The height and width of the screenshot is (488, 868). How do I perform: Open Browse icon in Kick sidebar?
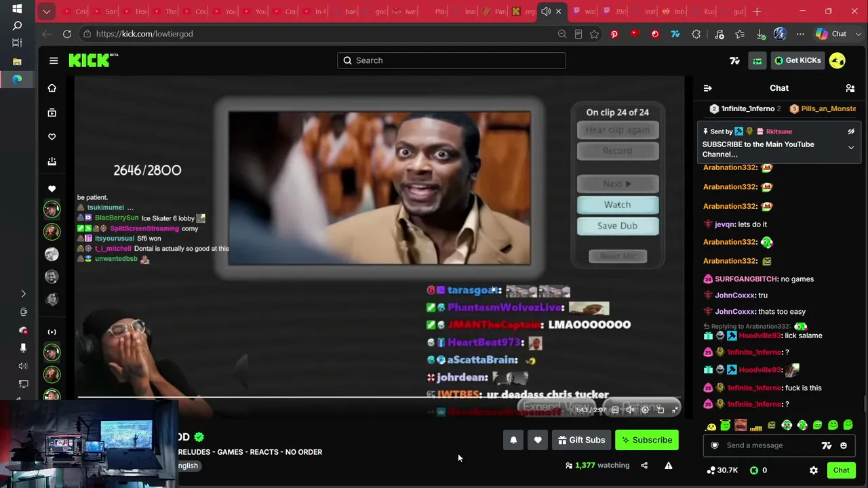pos(52,113)
